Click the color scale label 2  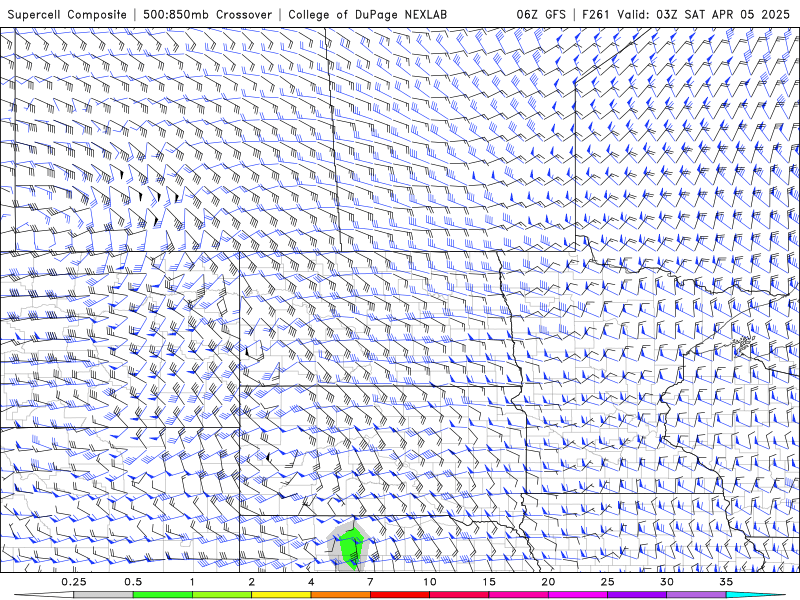[x=252, y=582]
